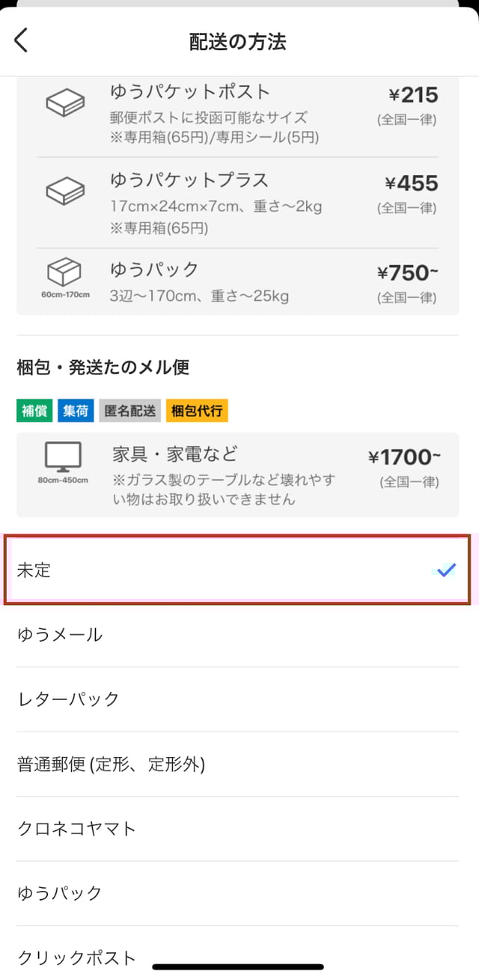The width and height of the screenshot is (479, 980).
Task: Tap the ゆうパケットプラス box icon
Action: [65, 192]
